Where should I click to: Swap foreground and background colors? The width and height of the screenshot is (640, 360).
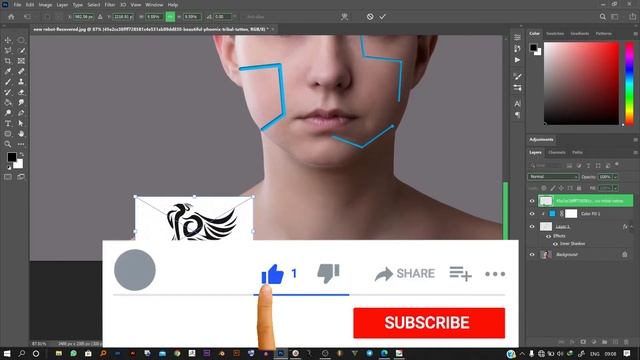click(x=21, y=155)
